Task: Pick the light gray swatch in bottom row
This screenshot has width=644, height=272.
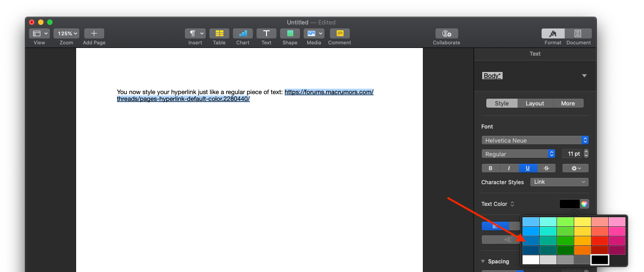Action: click(x=548, y=260)
